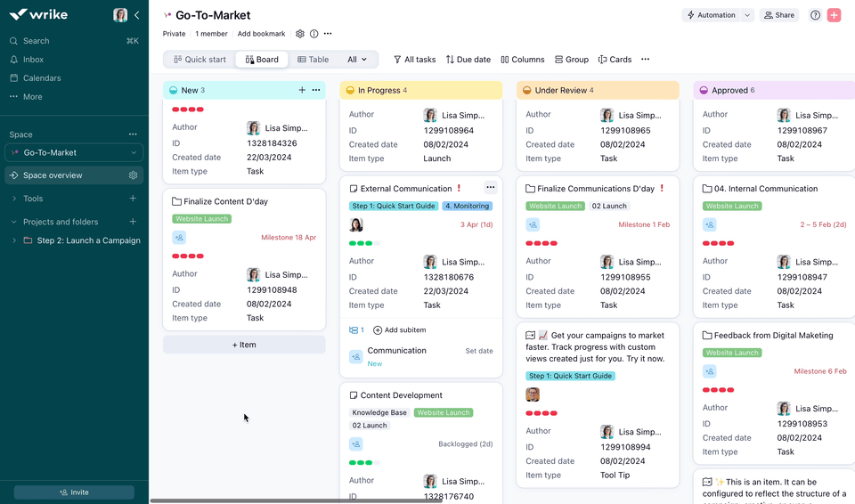The height and width of the screenshot is (504, 855).
Task: Open Columns settings
Action: pyautogui.click(x=523, y=60)
